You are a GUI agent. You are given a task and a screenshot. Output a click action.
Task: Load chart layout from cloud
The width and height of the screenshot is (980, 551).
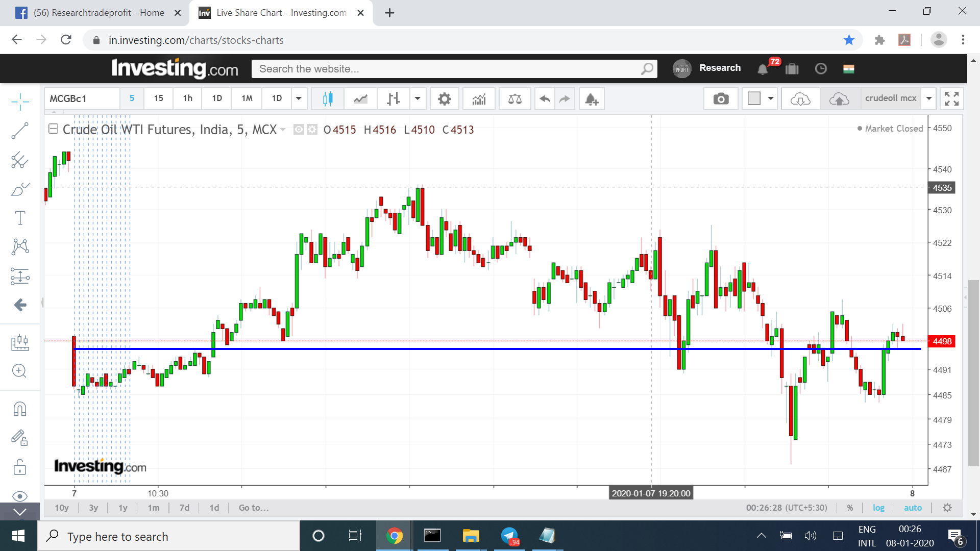(800, 98)
